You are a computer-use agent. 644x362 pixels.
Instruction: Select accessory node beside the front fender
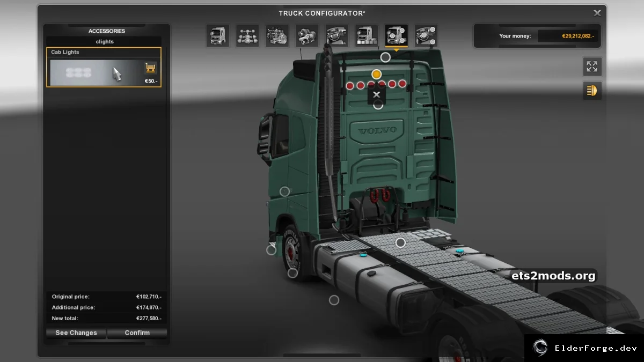271,250
